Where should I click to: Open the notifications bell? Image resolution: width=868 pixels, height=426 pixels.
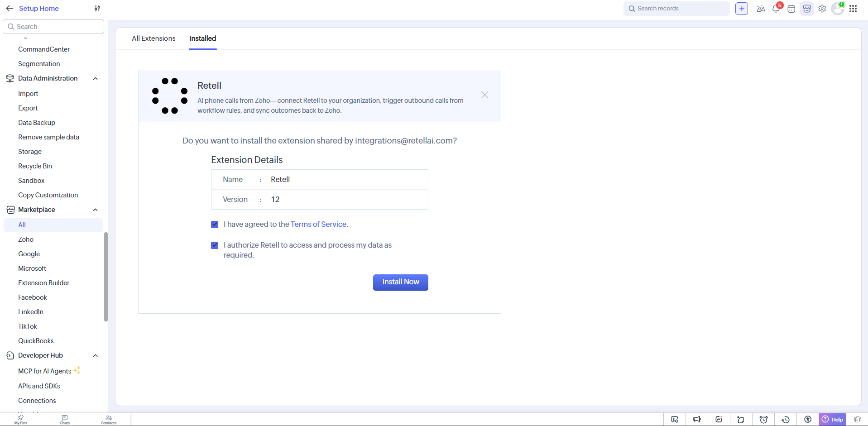pos(776,9)
